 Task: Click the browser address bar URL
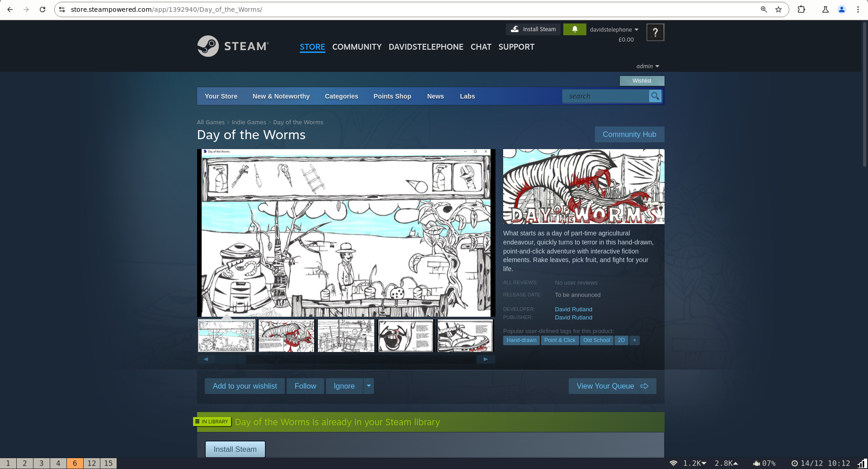pyautogui.click(x=166, y=9)
